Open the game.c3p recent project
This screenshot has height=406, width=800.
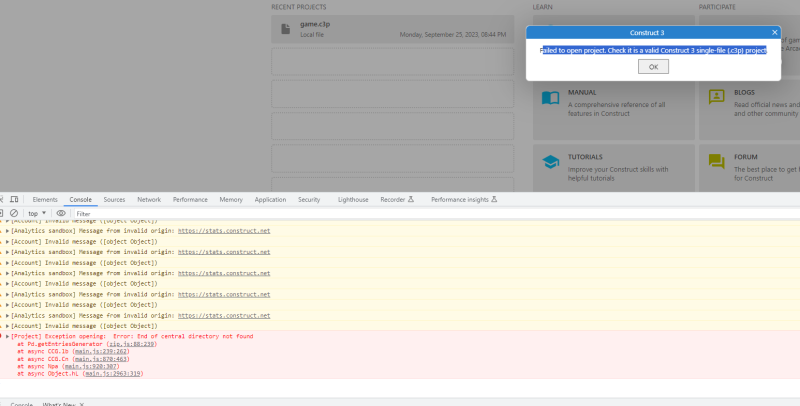coord(392,29)
